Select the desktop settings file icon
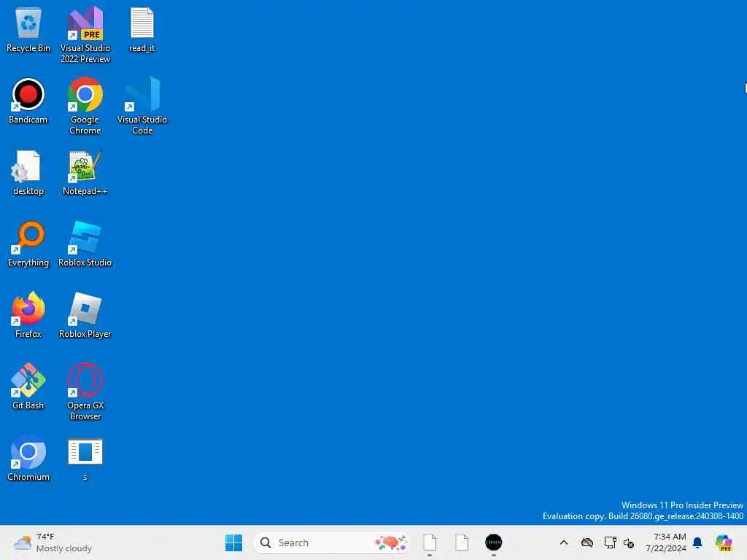747x560 pixels. coord(28,174)
